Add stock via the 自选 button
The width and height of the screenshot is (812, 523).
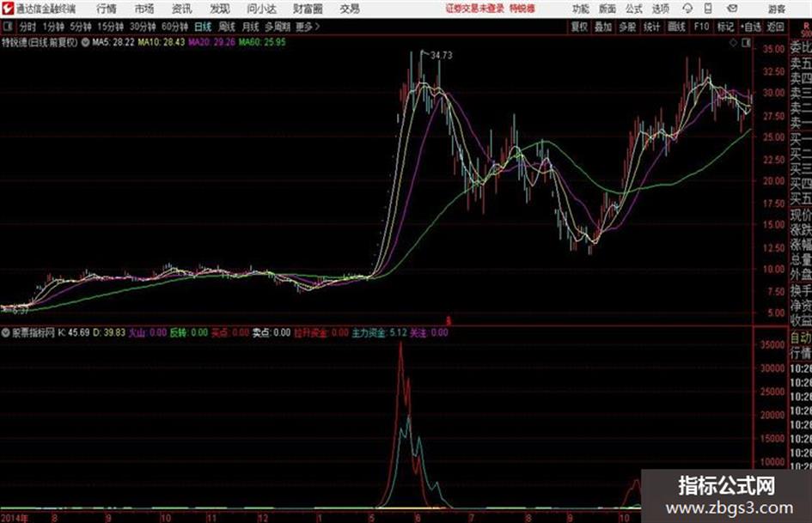(x=750, y=27)
